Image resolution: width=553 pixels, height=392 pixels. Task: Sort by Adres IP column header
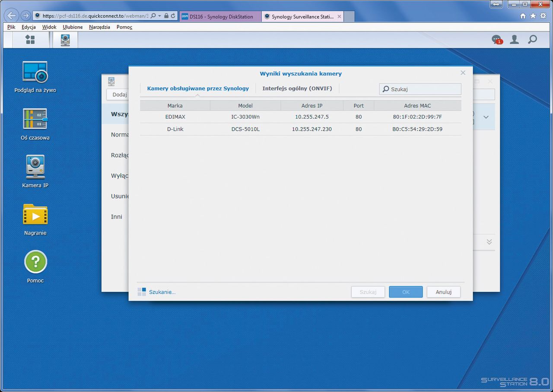pos(312,105)
